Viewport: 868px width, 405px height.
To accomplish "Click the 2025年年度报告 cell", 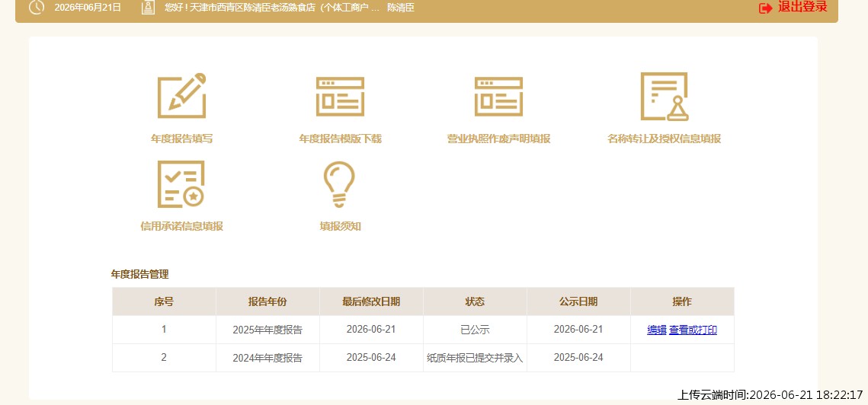I will (x=267, y=330).
